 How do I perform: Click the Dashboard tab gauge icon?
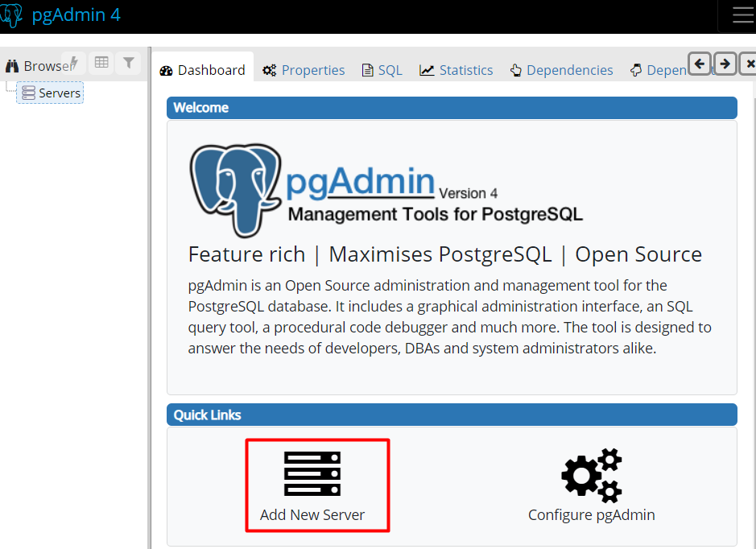coord(166,71)
